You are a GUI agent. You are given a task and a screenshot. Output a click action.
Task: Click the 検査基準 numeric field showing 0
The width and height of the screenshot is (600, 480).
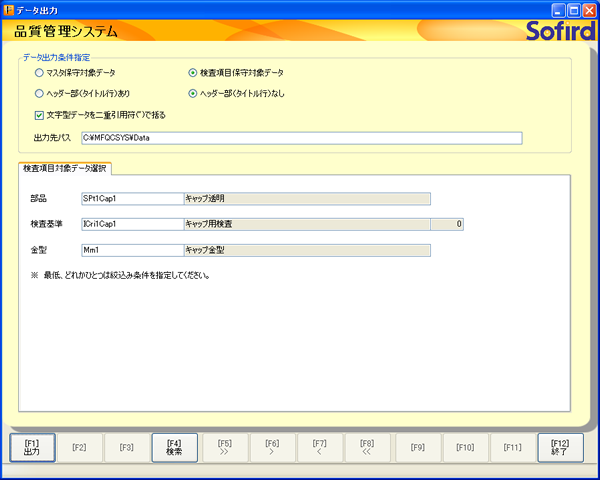[446, 224]
